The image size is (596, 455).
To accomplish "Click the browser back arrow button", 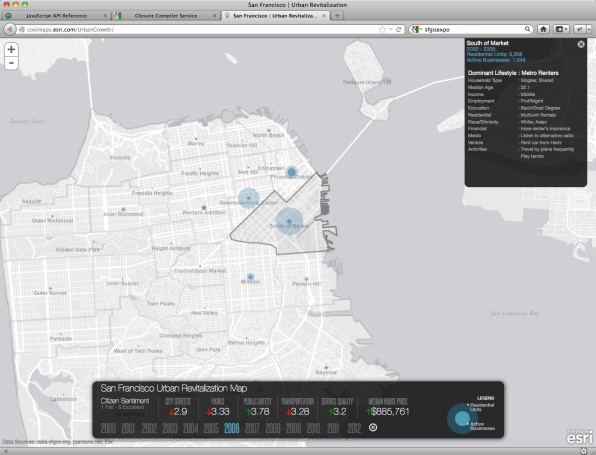I will point(10,29).
